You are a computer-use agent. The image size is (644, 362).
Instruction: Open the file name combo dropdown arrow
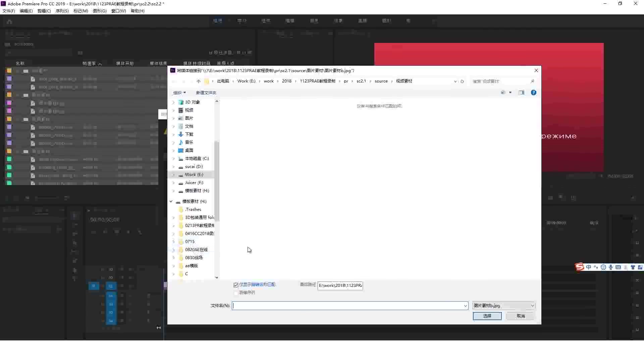point(465,306)
